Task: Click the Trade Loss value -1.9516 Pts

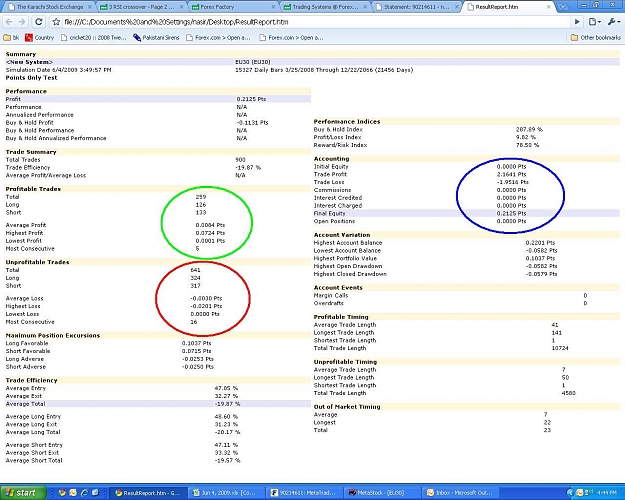Action: [x=512, y=182]
